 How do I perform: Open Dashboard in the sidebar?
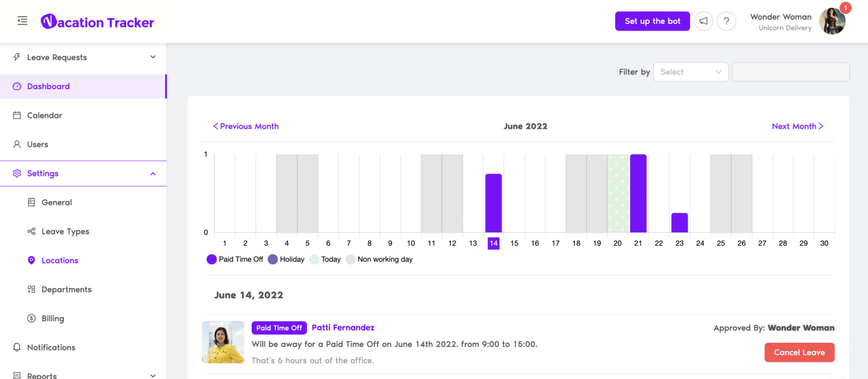click(83, 86)
